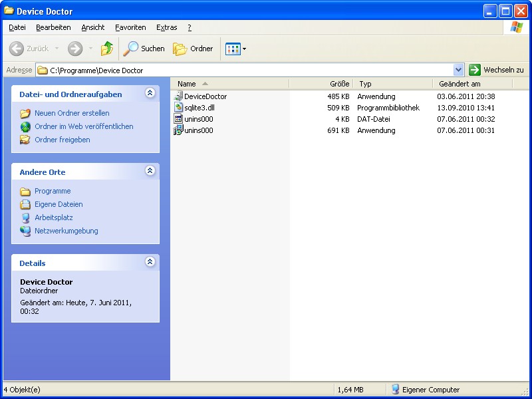Click the 07.06.2011 00:32 date cell
The image size is (532, 399).
(466, 119)
